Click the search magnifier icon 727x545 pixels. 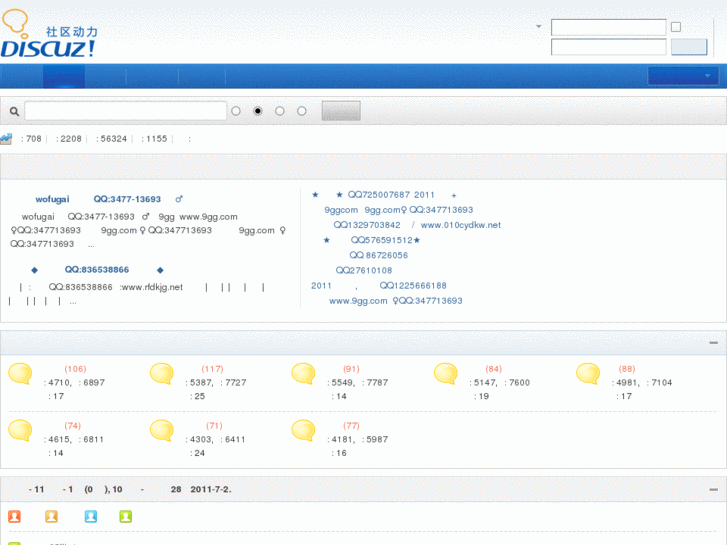tap(14, 111)
